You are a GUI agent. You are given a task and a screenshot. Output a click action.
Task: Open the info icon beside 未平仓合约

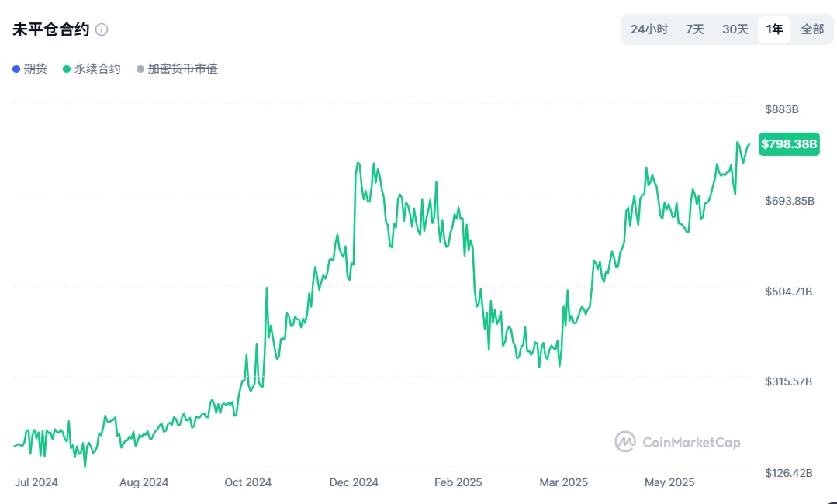(102, 30)
